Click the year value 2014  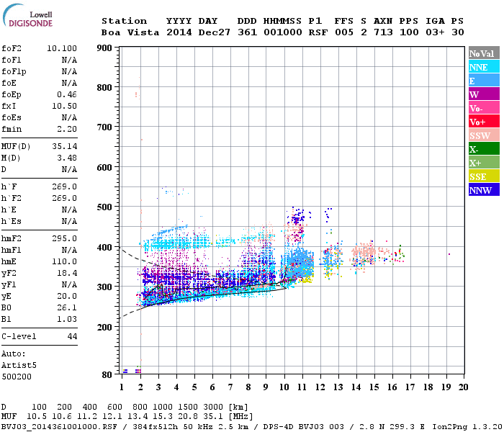179,32
